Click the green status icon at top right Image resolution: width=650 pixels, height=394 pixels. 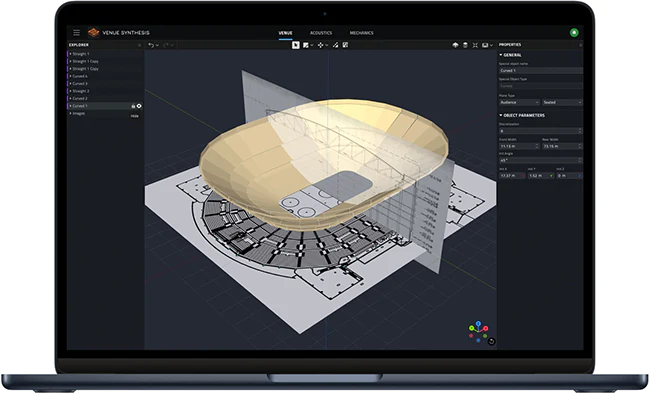click(x=574, y=32)
